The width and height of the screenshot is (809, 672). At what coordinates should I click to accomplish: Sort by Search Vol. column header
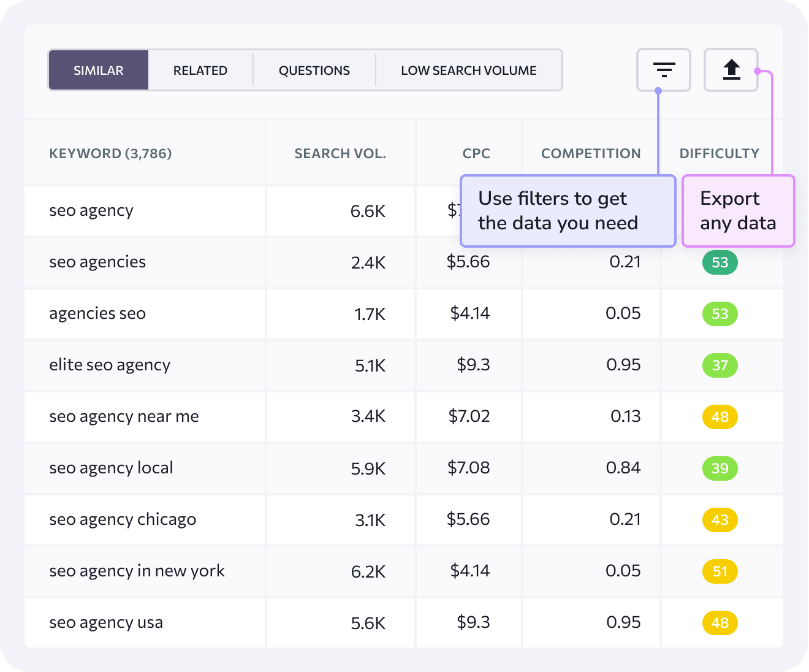click(x=340, y=153)
